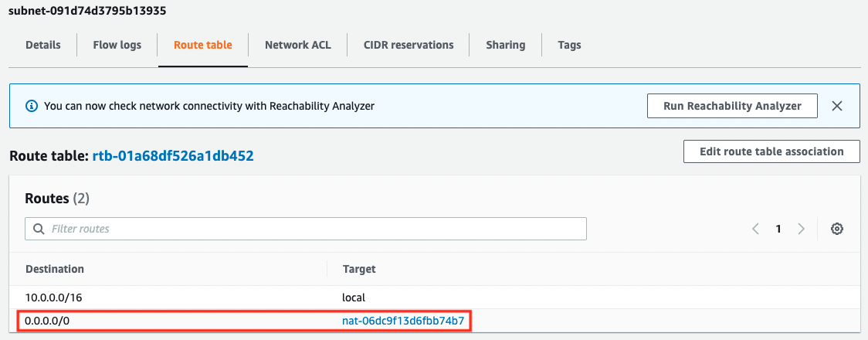Image resolution: width=868 pixels, height=340 pixels.
Task: Dismiss the Reachability Analyzer banner
Action: 836,106
